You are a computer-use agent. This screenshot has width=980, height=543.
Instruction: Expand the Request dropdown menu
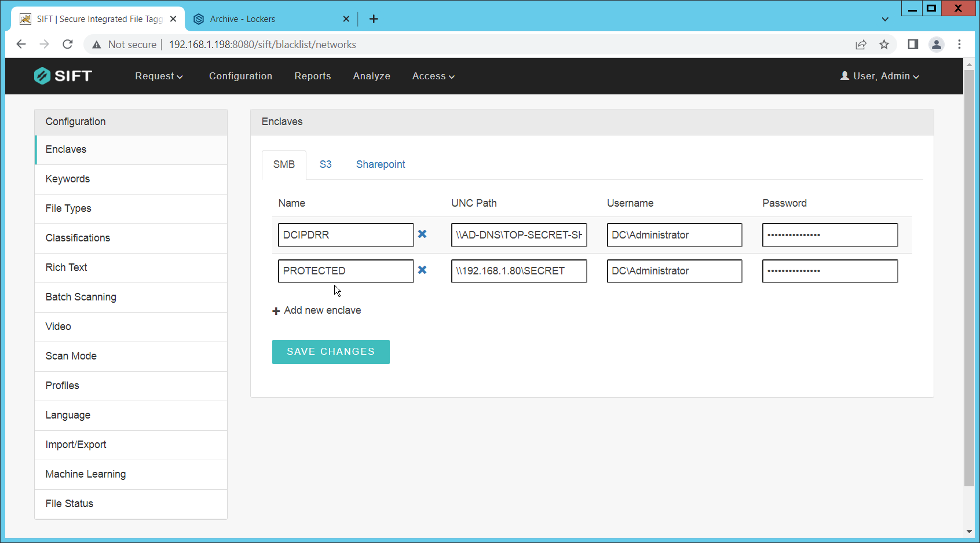159,76
